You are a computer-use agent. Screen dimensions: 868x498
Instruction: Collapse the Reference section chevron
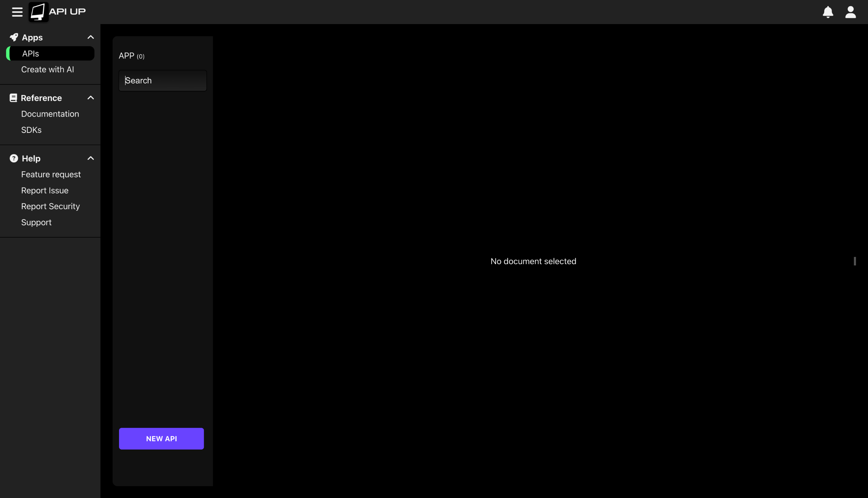(x=91, y=98)
